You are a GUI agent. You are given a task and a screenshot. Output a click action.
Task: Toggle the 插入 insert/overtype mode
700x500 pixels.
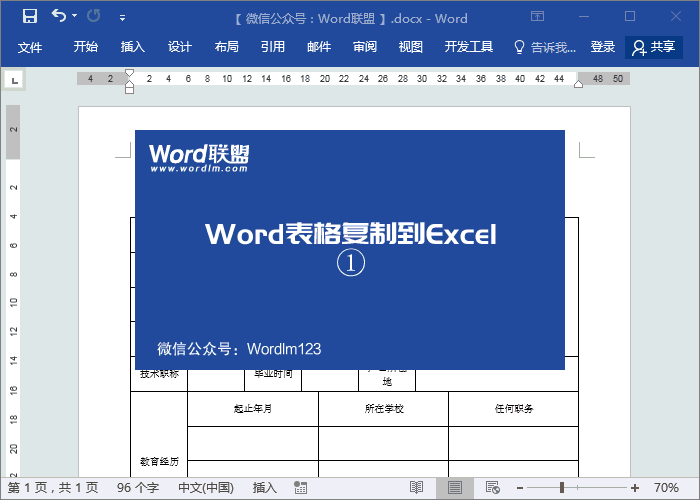tap(265, 488)
